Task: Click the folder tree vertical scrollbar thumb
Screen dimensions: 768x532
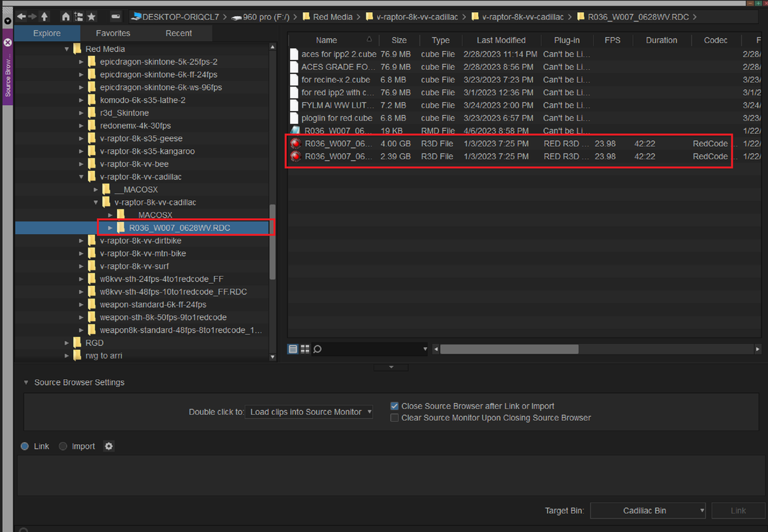Action: [273, 242]
